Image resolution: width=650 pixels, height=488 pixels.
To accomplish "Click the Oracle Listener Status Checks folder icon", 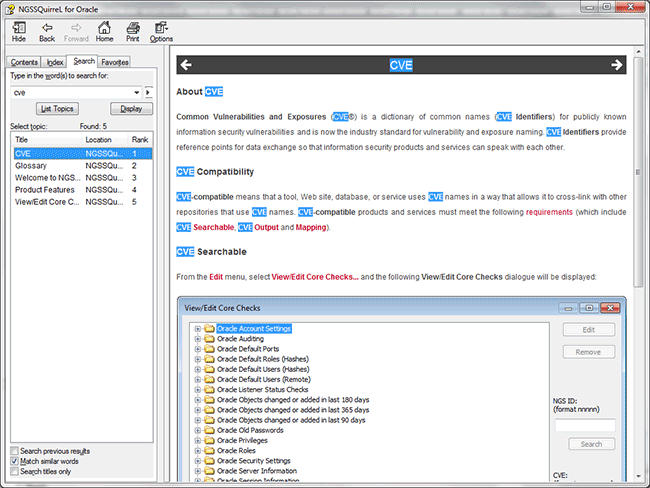I will pos(209,390).
